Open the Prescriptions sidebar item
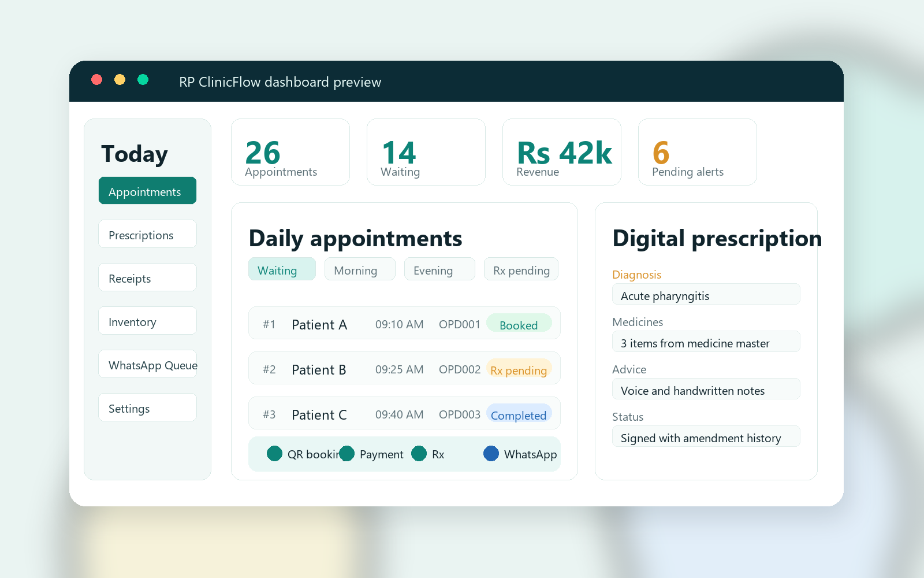924x578 pixels. point(147,234)
